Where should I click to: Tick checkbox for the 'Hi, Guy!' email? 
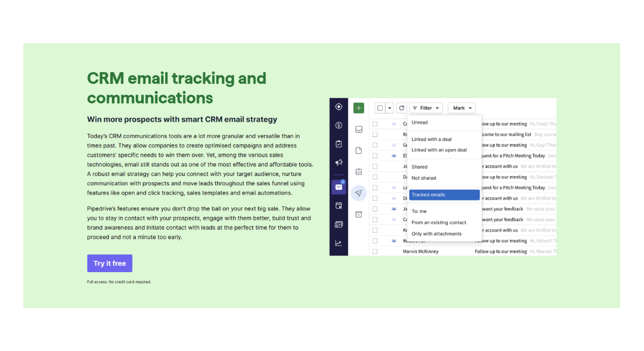point(375,145)
